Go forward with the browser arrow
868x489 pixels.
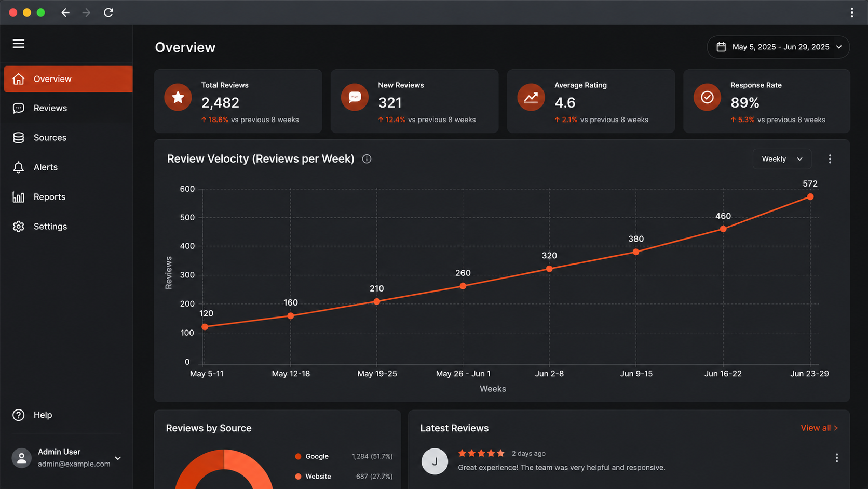pyautogui.click(x=86, y=12)
